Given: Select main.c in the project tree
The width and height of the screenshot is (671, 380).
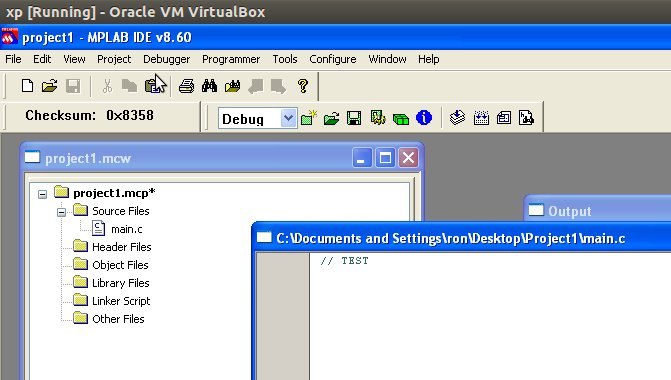Looking at the screenshot, I should (x=127, y=229).
